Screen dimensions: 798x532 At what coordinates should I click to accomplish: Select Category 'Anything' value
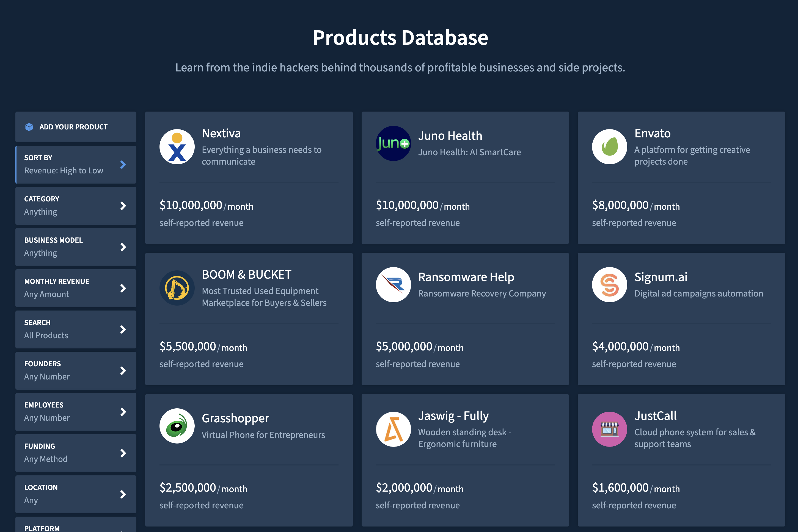40,212
